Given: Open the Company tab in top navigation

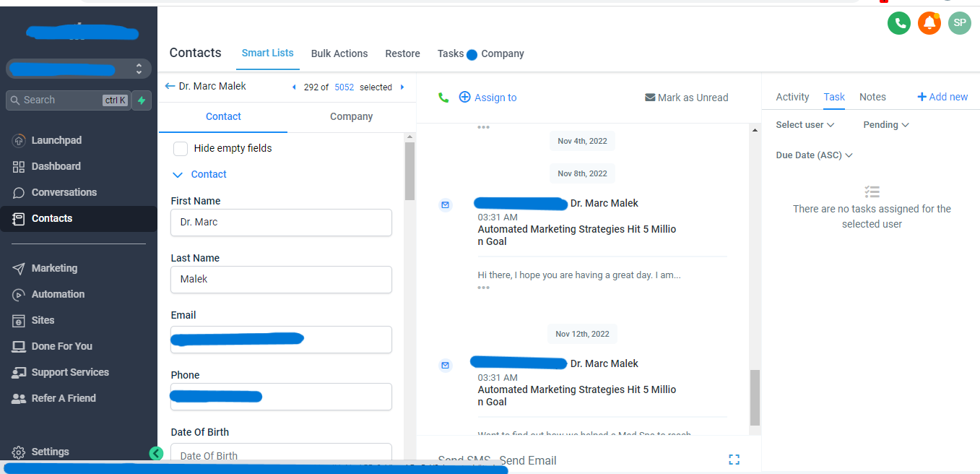Looking at the screenshot, I should pyautogui.click(x=503, y=53).
